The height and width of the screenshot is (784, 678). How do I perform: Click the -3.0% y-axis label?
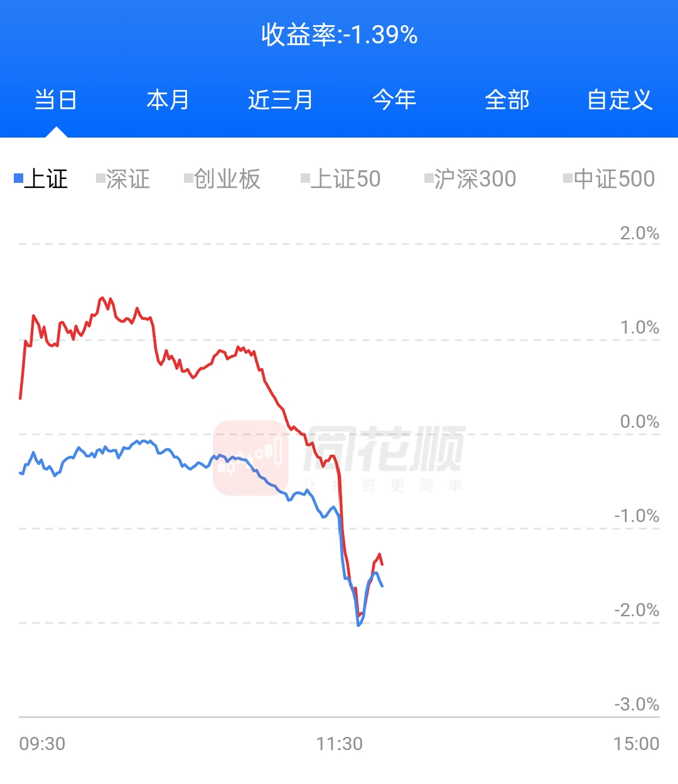coord(637,704)
